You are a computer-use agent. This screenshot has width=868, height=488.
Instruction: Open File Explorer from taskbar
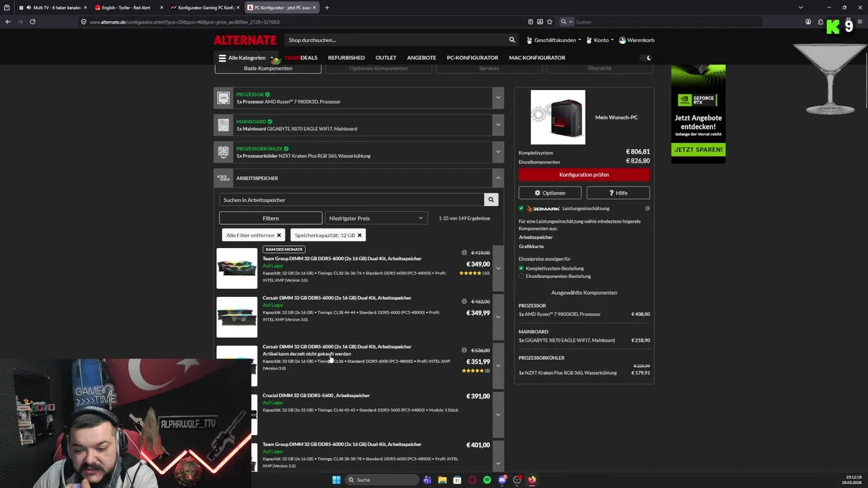(x=442, y=480)
